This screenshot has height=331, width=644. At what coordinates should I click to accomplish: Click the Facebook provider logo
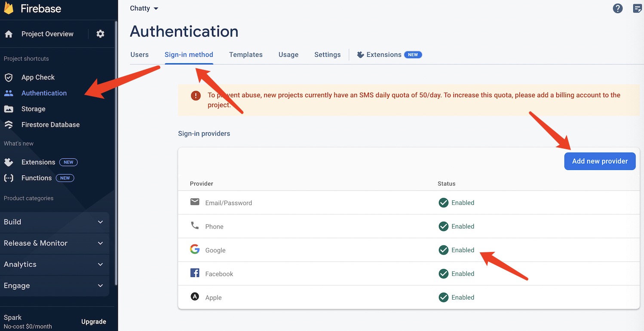(x=195, y=273)
